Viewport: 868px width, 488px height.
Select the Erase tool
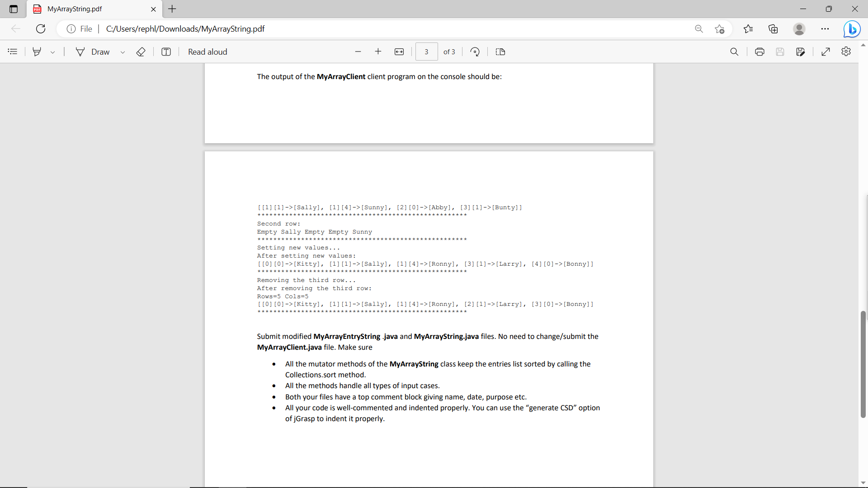[x=141, y=52]
